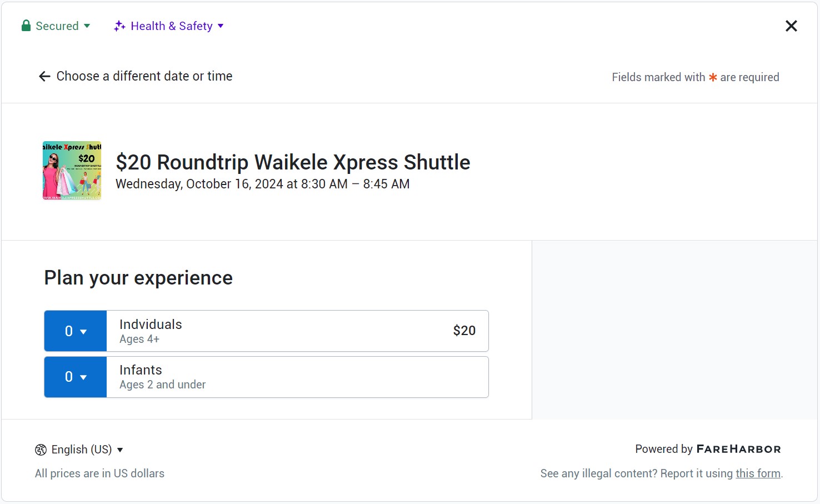Open the 'this form' report link
Image resolution: width=820 pixels, height=504 pixels.
coord(758,473)
